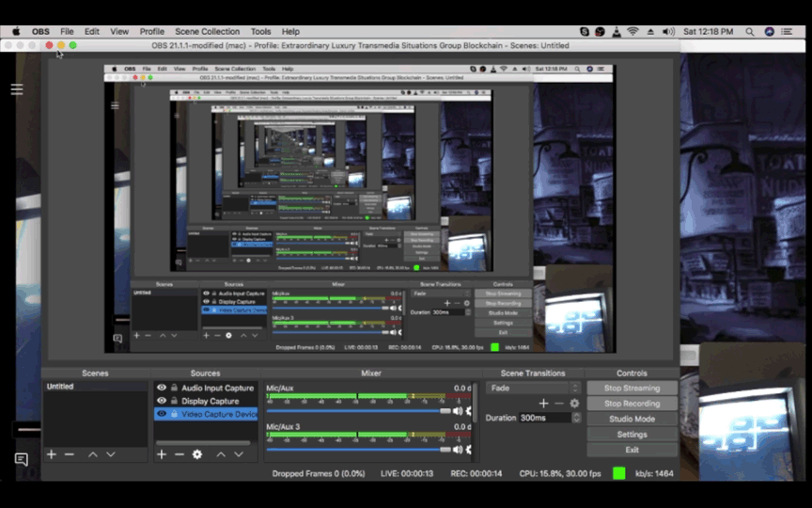This screenshot has width=812, height=508.
Task: Open the Edit menu
Action: point(92,32)
